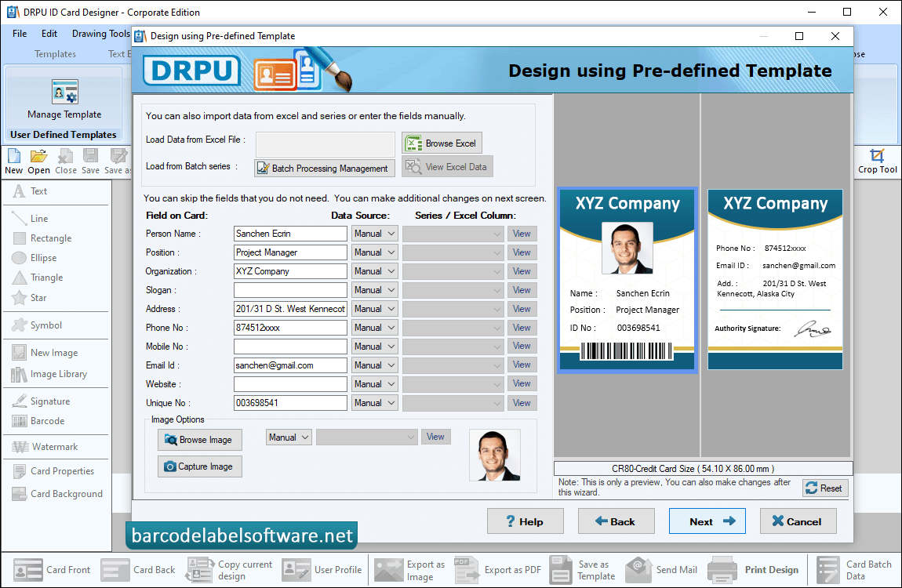Click Export as Image
902x588 pixels.
409,570
